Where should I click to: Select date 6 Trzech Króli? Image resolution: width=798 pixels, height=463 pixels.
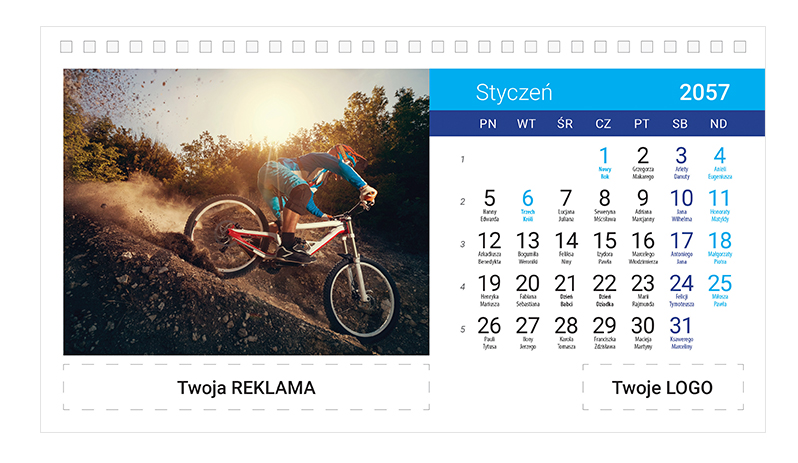[528, 205]
